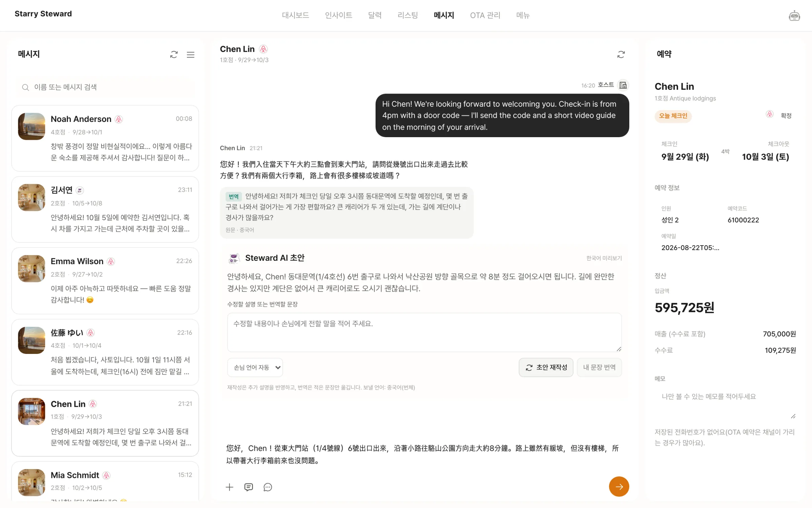Open the OTA 관리 tab
812x508 pixels.
[485, 15]
